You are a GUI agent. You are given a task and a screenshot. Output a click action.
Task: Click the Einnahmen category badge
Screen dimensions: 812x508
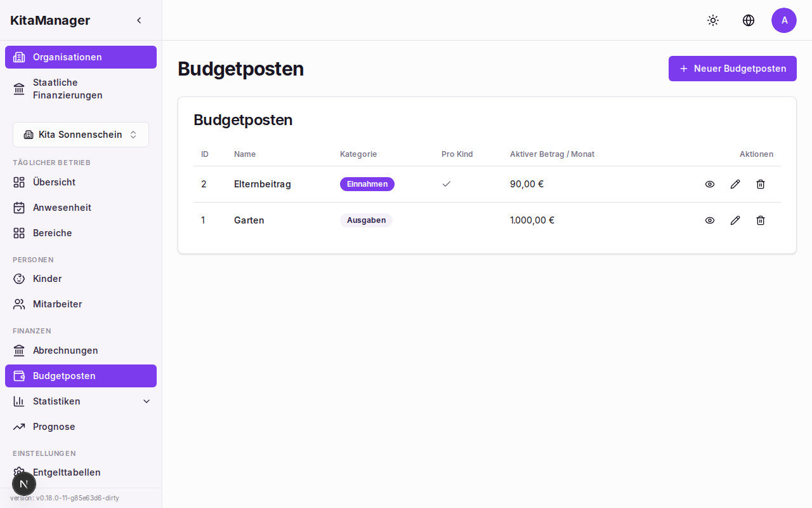[x=367, y=184]
